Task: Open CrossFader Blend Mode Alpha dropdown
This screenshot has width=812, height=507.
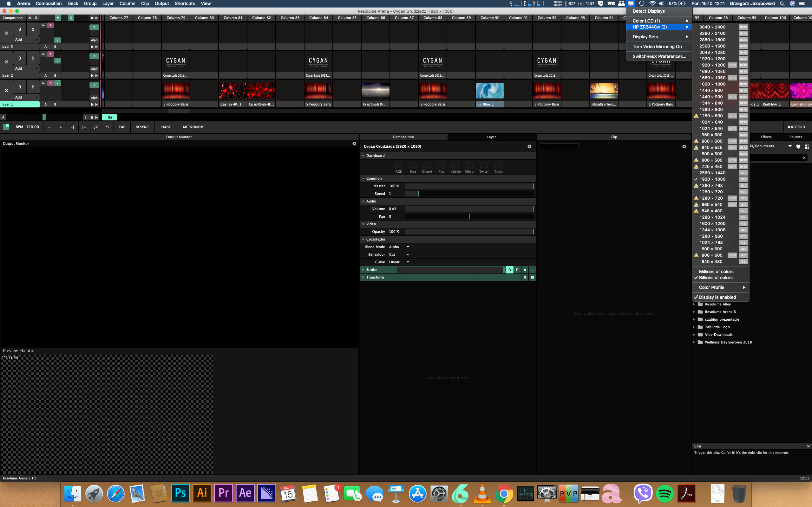Action: 399,247
